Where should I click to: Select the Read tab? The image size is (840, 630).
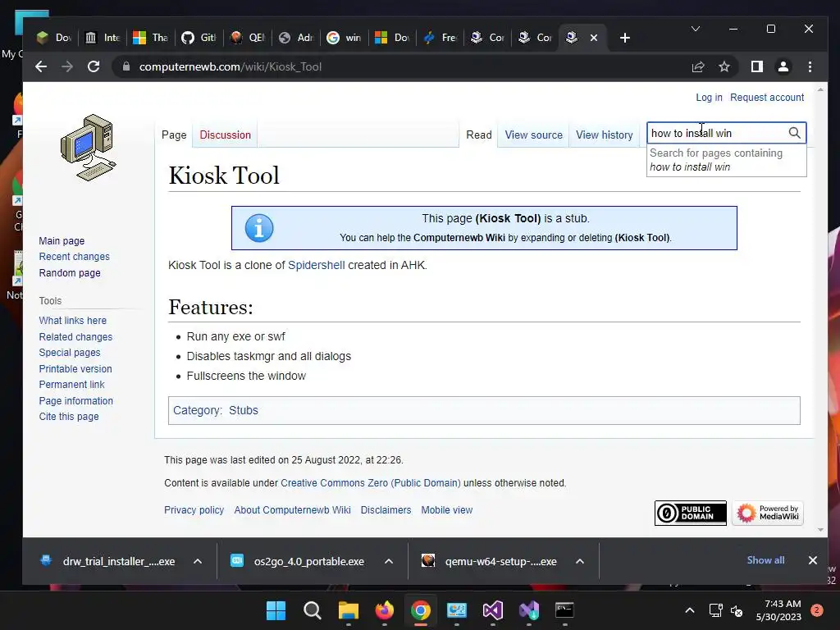pyautogui.click(x=479, y=135)
